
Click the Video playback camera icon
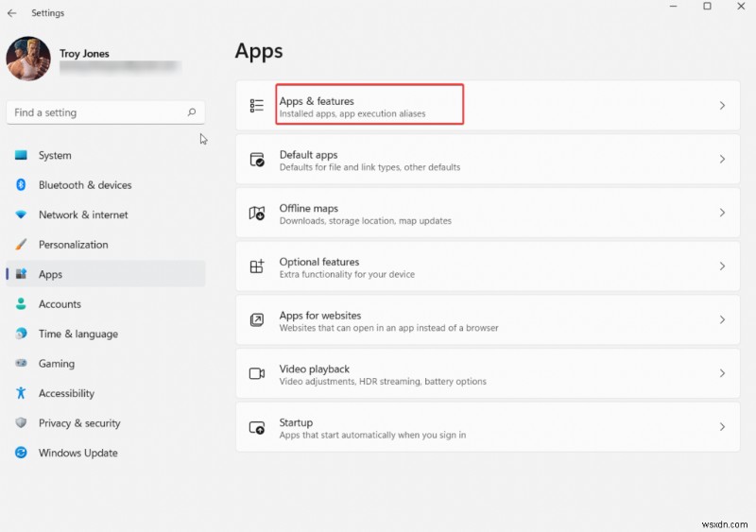pyautogui.click(x=256, y=373)
